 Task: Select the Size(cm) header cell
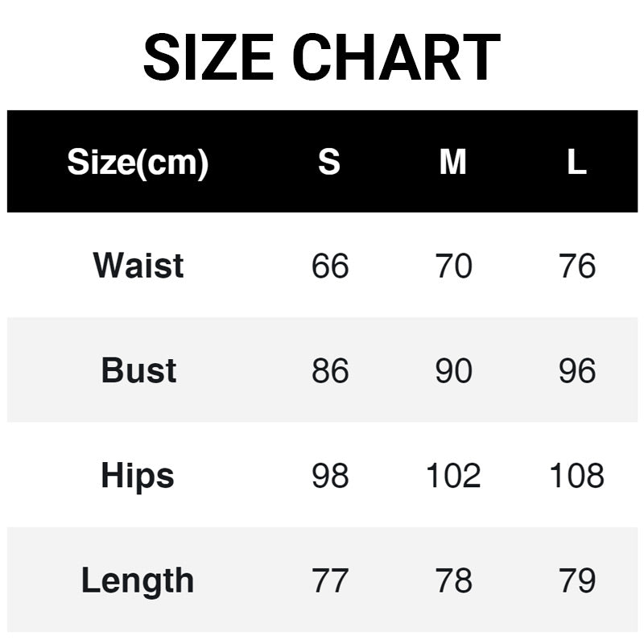click(138, 163)
